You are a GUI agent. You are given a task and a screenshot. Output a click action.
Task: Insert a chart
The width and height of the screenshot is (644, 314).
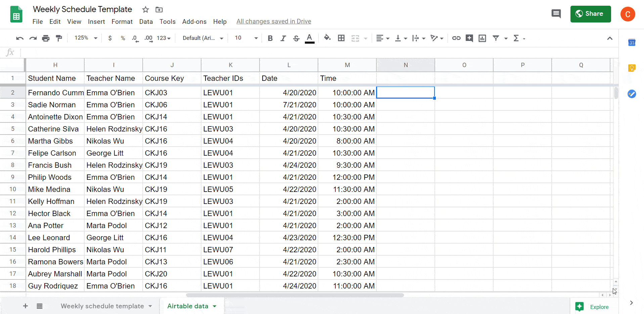click(482, 38)
